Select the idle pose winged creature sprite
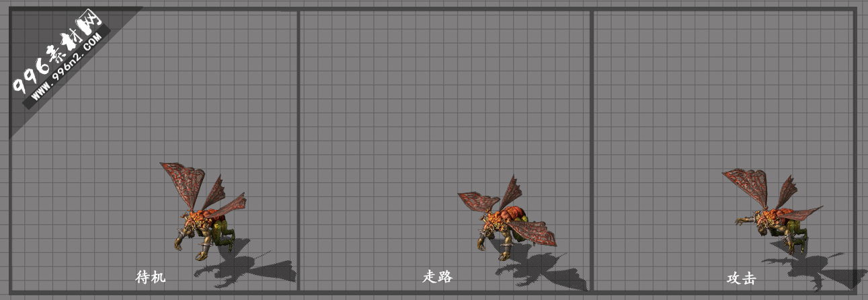This screenshot has width=868, height=300. click(203, 211)
